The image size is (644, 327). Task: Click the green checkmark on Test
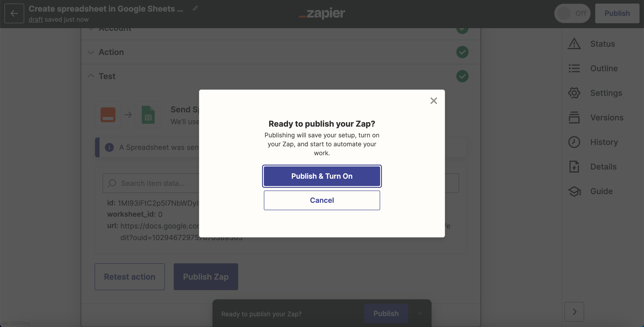tap(462, 76)
